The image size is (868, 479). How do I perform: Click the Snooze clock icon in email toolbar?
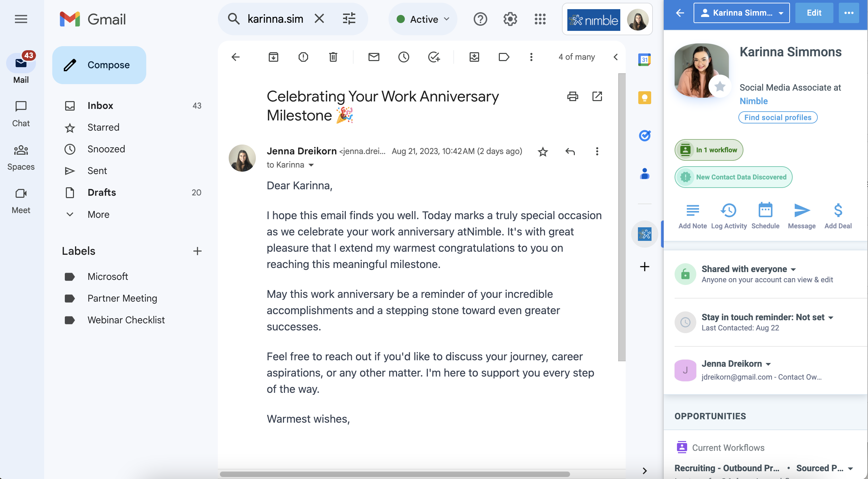[x=403, y=57]
